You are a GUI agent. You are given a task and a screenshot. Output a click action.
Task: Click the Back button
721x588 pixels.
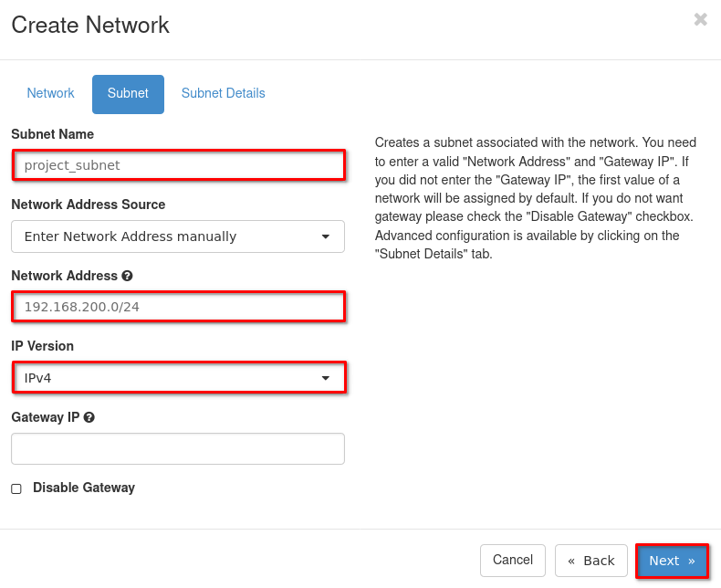pyautogui.click(x=590, y=561)
